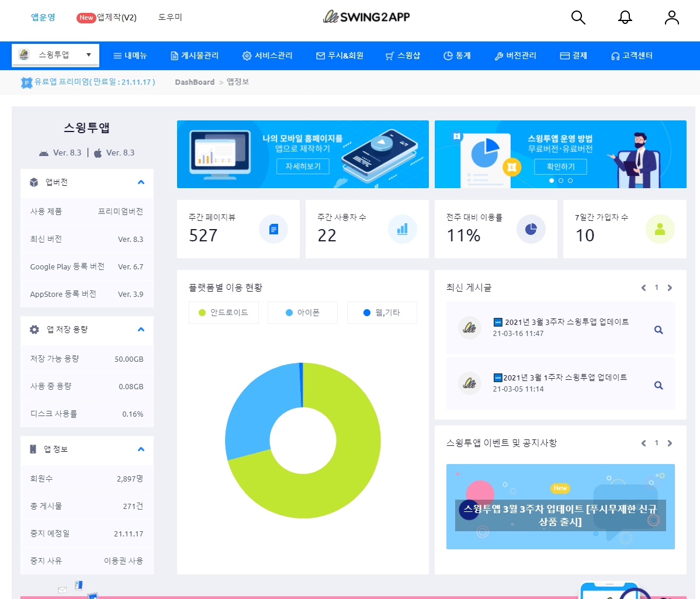Click the 자세히보기 banner button
This screenshot has height=599, width=700.
(303, 167)
